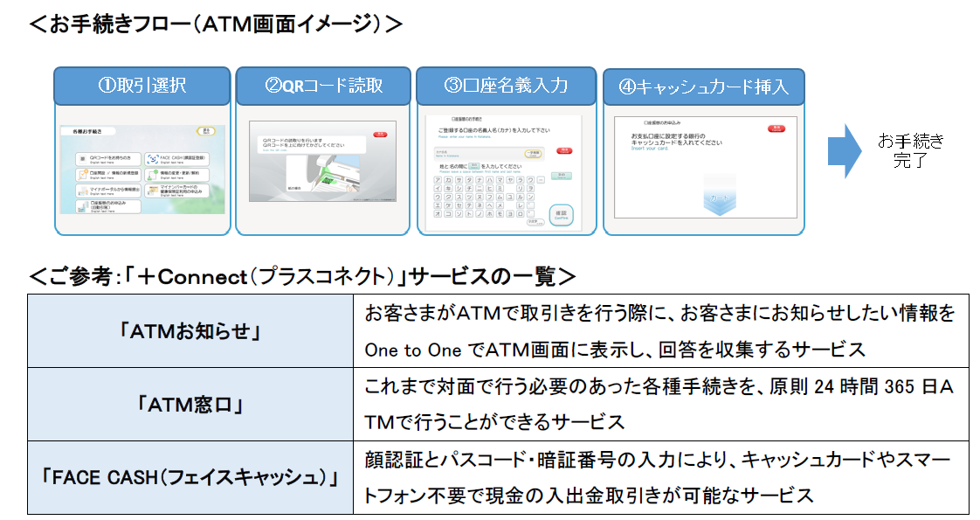Click the blue arrow toward お手続き完了
980x520 pixels.
coord(845,150)
